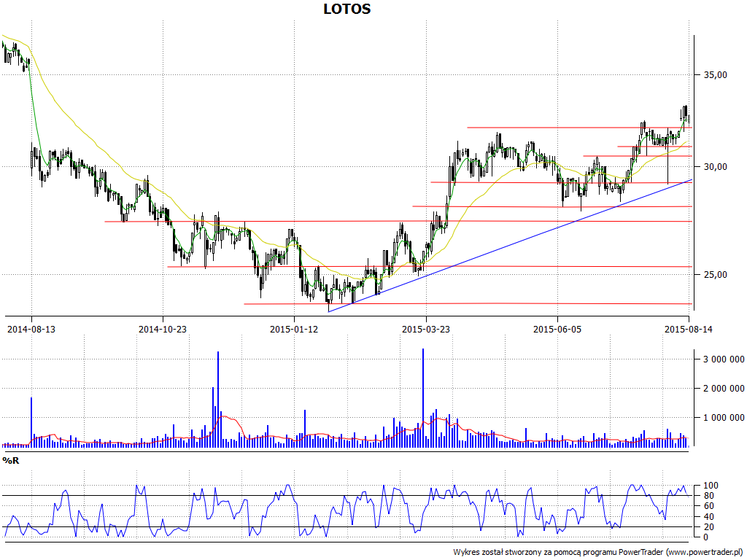
Task: Click the 2015-06-05 date label
Action: click(x=557, y=329)
